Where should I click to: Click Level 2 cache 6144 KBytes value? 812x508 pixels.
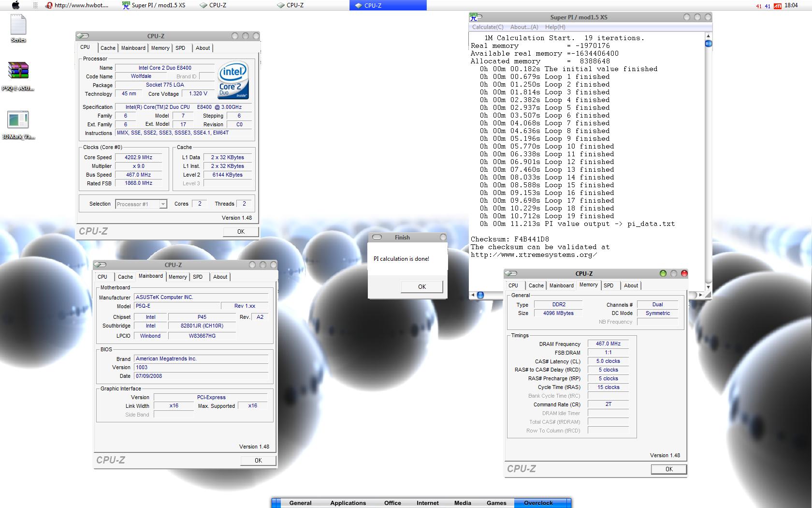click(227, 175)
